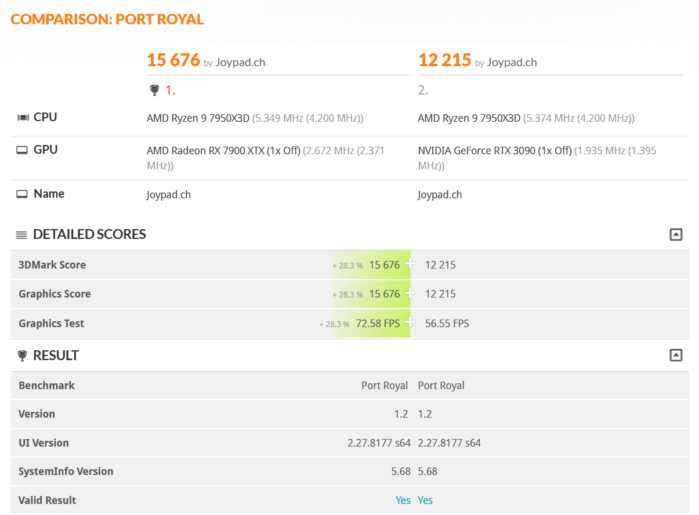699x515 pixels.
Task: Click the SystemInfo Version row label
Action: pyautogui.click(x=66, y=471)
